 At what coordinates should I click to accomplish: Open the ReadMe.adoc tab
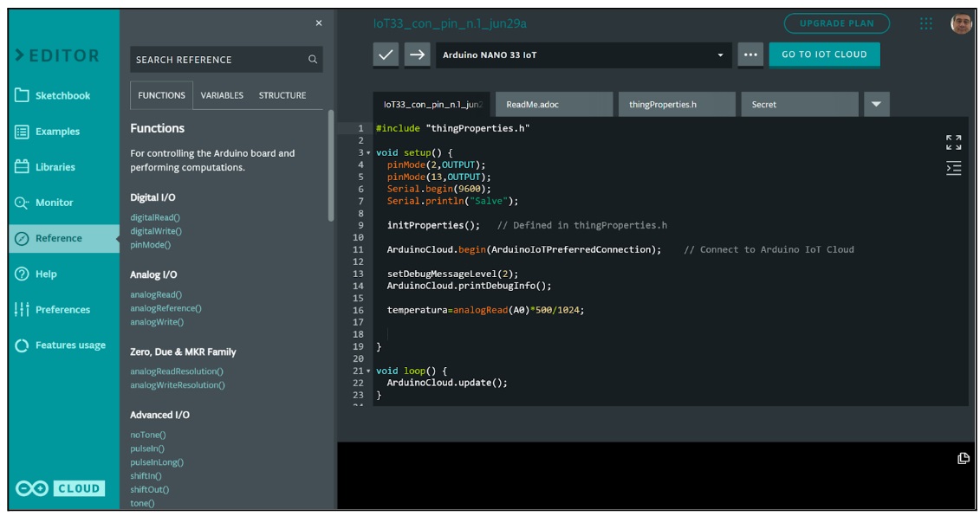[554, 104]
